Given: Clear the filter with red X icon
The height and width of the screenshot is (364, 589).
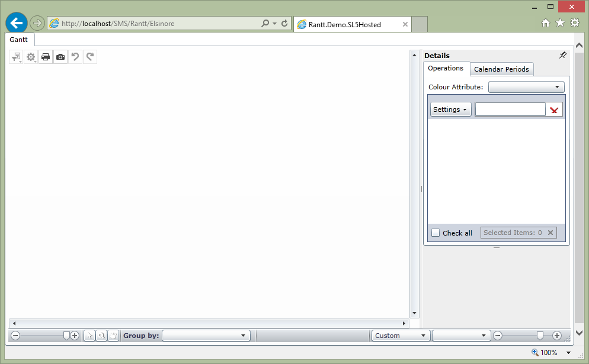Looking at the screenshot, I should 554,110.
